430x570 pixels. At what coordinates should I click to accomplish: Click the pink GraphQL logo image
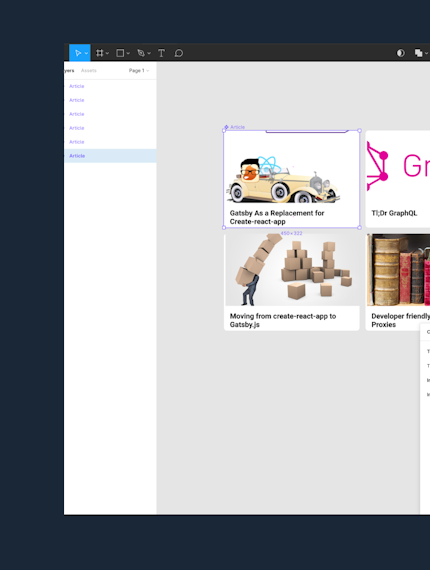pos(398,166)
